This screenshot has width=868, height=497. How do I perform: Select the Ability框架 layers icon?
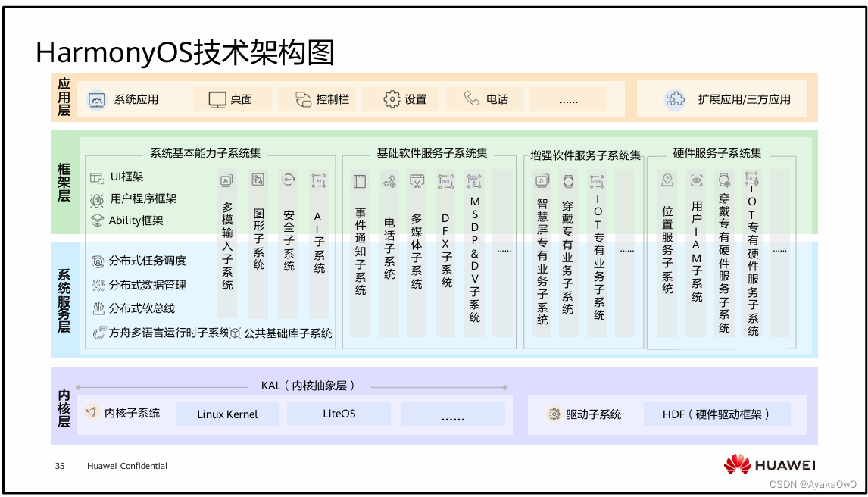(96, 220)
